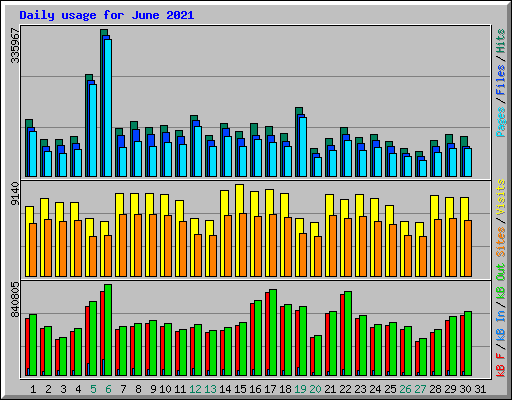
Task: Click day label 11 on the x-axis
Action: click(x=180, y=389)
